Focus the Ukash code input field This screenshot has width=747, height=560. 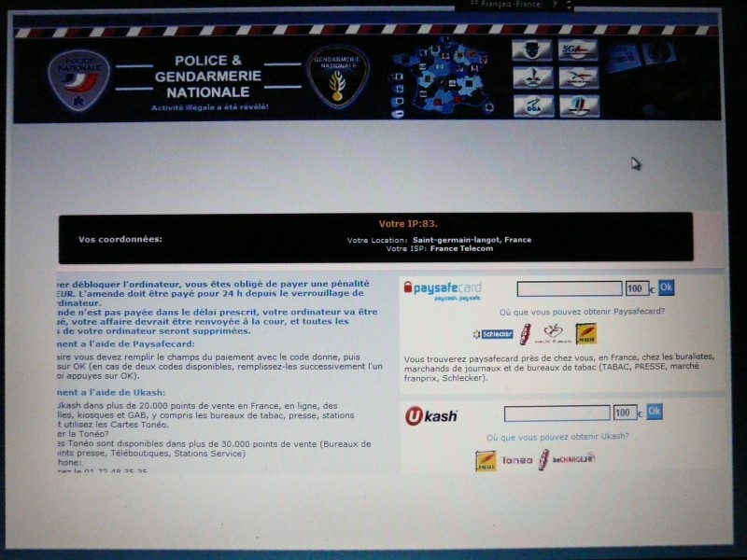557,413
